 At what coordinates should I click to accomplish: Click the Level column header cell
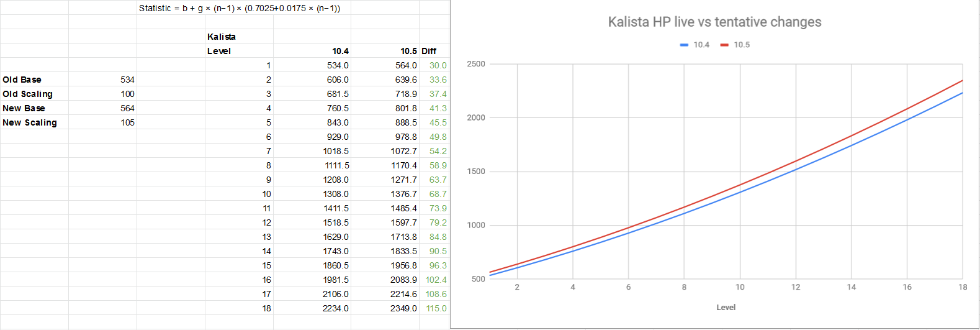click(x=239, y=51)
